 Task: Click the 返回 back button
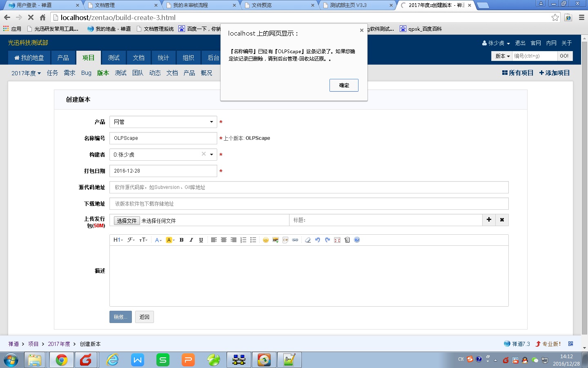(145, 317)
